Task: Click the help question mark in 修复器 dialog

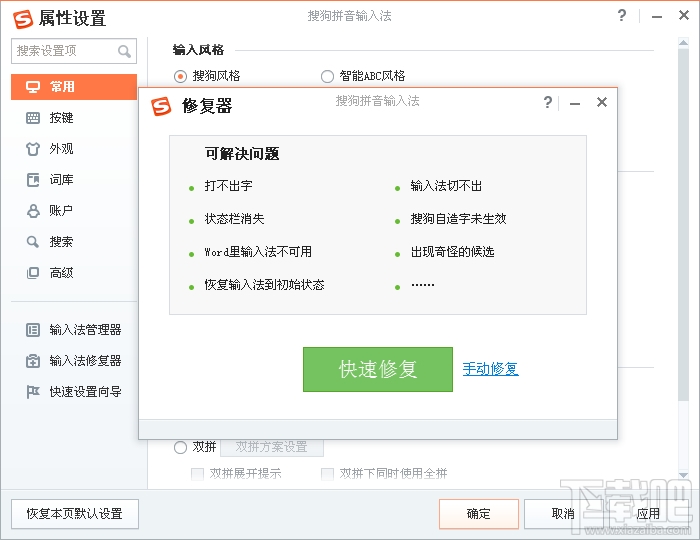Action: point(548,102)
